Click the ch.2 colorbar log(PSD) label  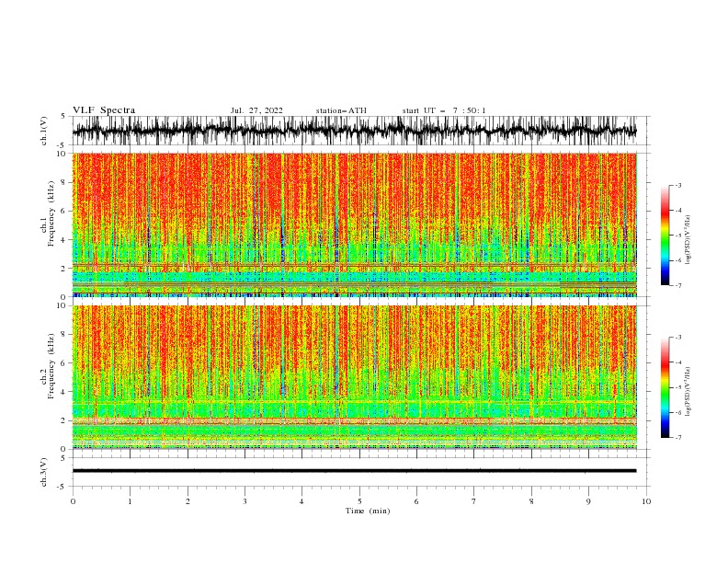[x=688, y=392]
